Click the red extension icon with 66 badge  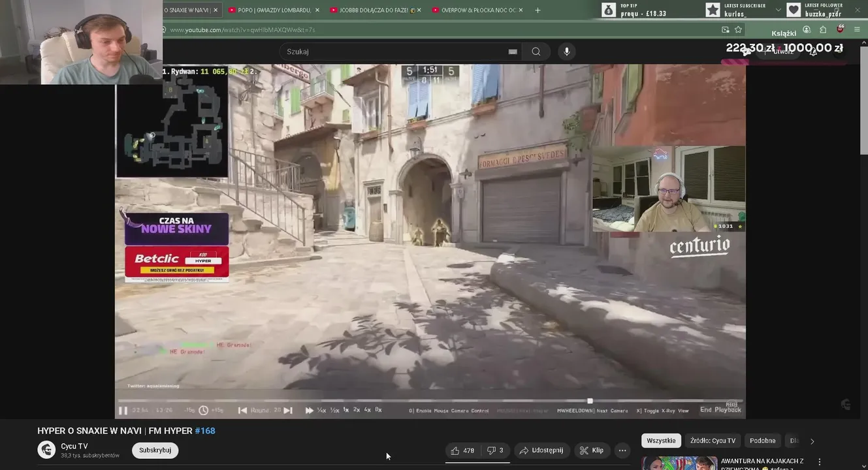pyautogui.click(x=840, y=29)
